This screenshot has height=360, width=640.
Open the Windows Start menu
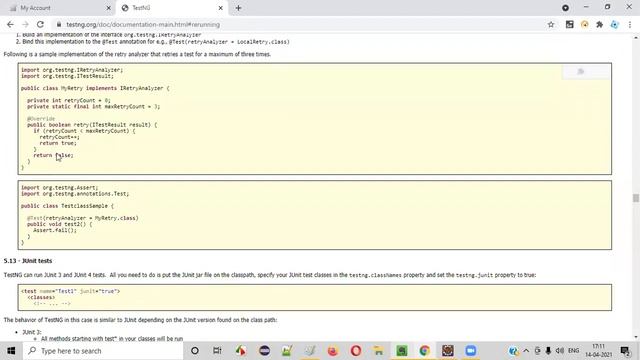coord(11,351)
